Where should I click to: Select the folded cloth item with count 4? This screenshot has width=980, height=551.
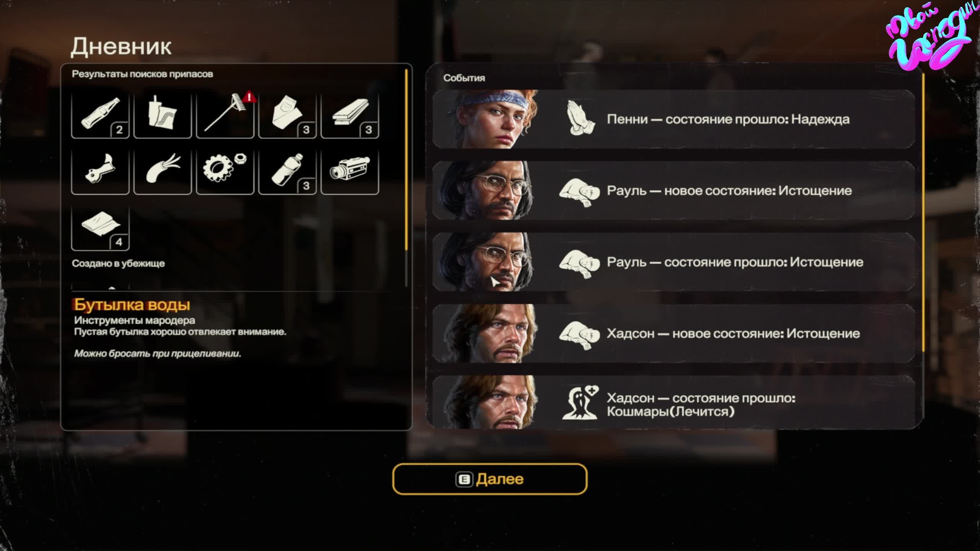tap(100, 227)
